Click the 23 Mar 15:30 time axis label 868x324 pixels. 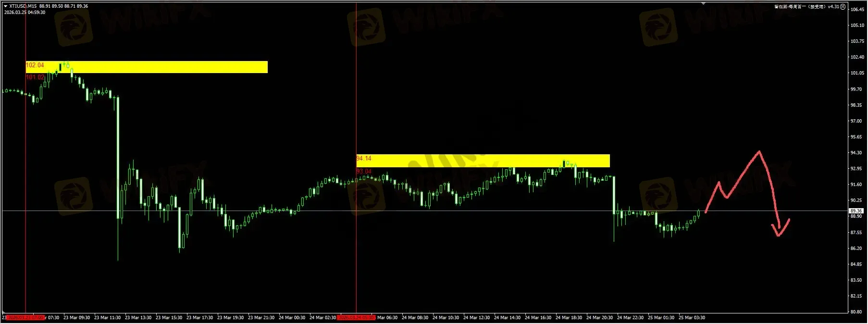(169, 318)
